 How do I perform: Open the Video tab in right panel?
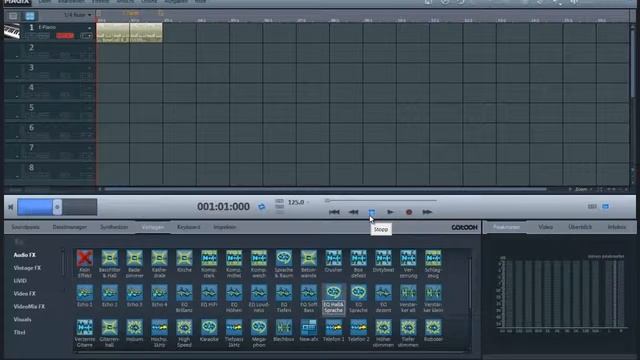pyautogui.click(x=545, y=227)
